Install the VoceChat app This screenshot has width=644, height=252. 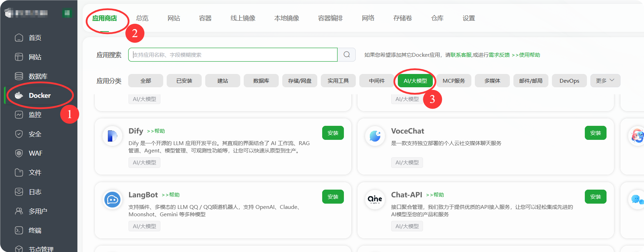pyautogui.click(x=596, y=133)
